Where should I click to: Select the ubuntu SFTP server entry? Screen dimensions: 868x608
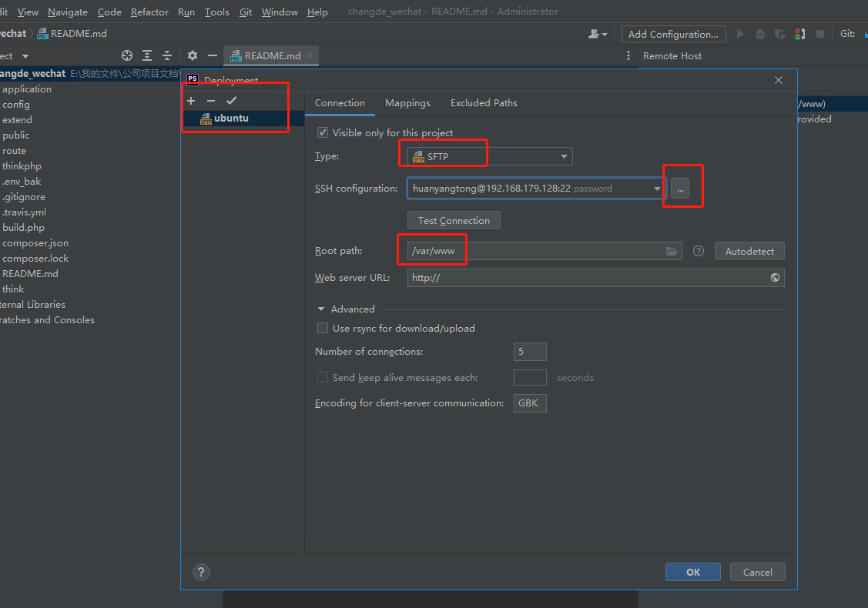243,119
